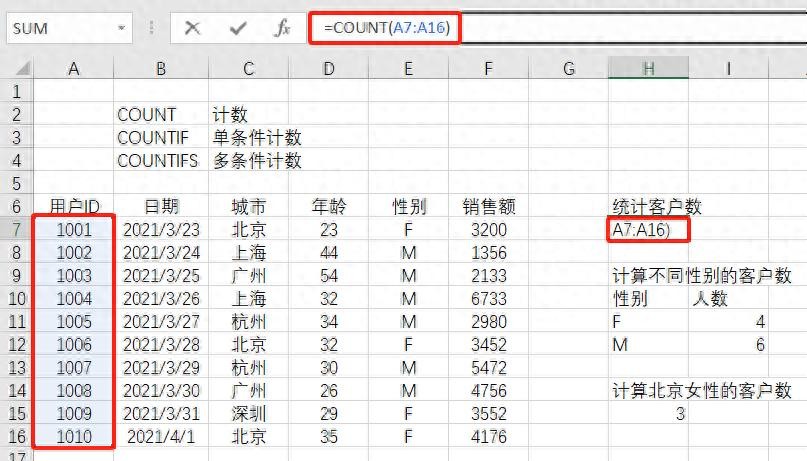
Task: Click the 人数 header cell
Action: 728,298
